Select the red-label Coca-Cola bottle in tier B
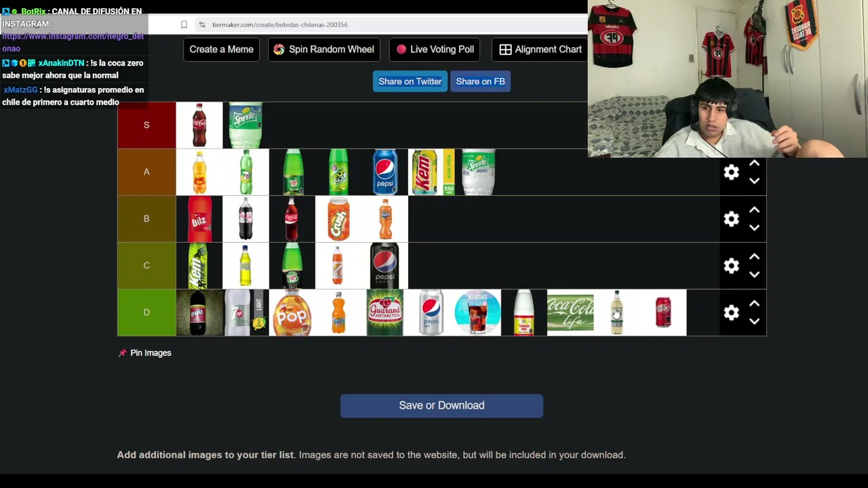This screenshot has width=868, height=488. pos(292,219)
